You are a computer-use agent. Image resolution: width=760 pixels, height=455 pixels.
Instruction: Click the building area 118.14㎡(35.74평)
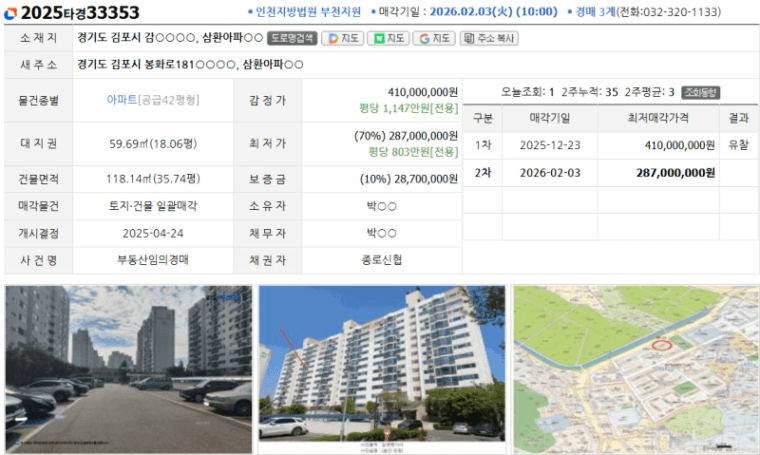153,179
